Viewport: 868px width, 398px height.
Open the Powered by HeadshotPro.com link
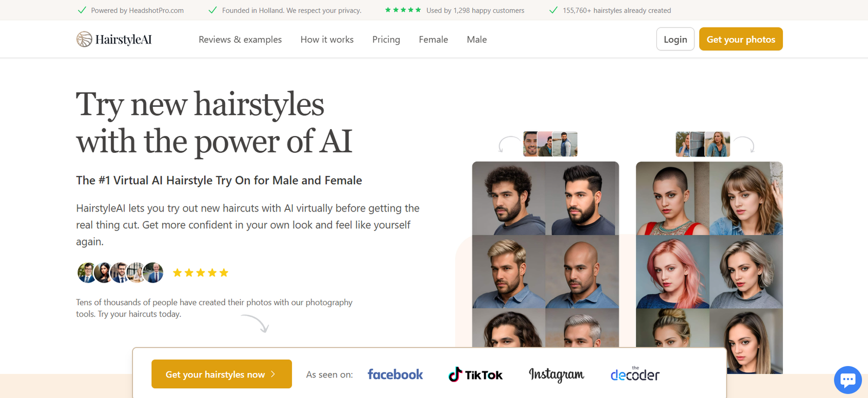pos(137,10)
